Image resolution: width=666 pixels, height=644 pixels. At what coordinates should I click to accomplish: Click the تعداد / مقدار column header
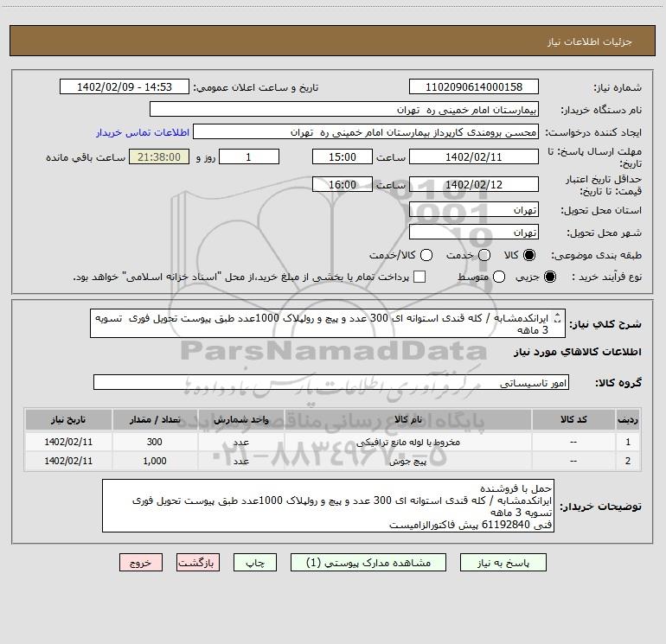[x=155, y=419]
